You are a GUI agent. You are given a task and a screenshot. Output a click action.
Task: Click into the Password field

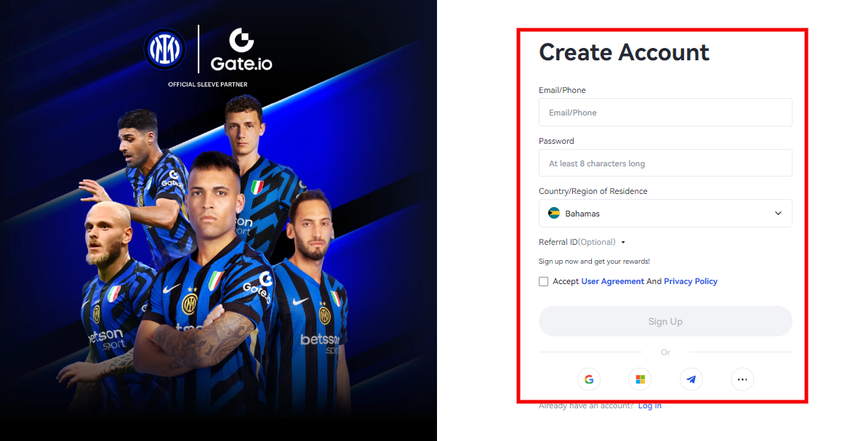coord(665,163)
